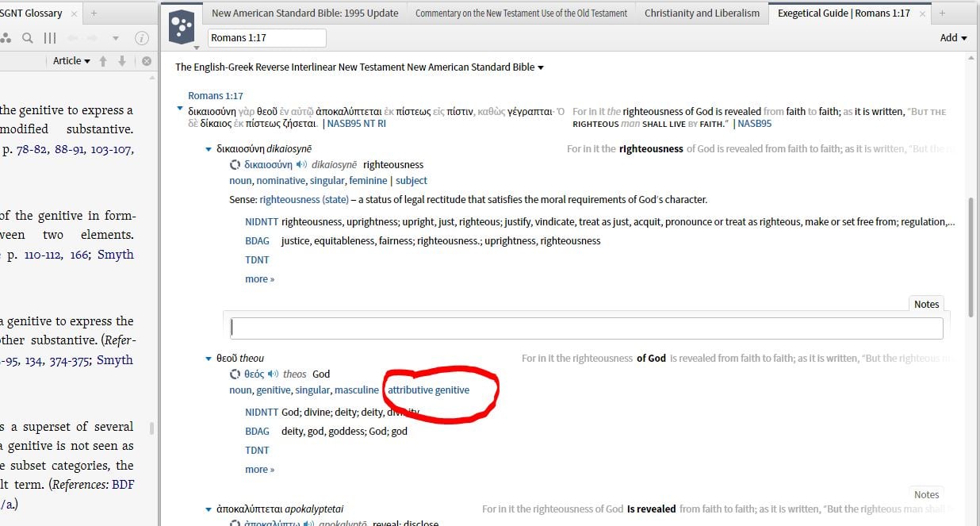
Task: Click the 'feminine' morphology link
Action: point(368,181)
